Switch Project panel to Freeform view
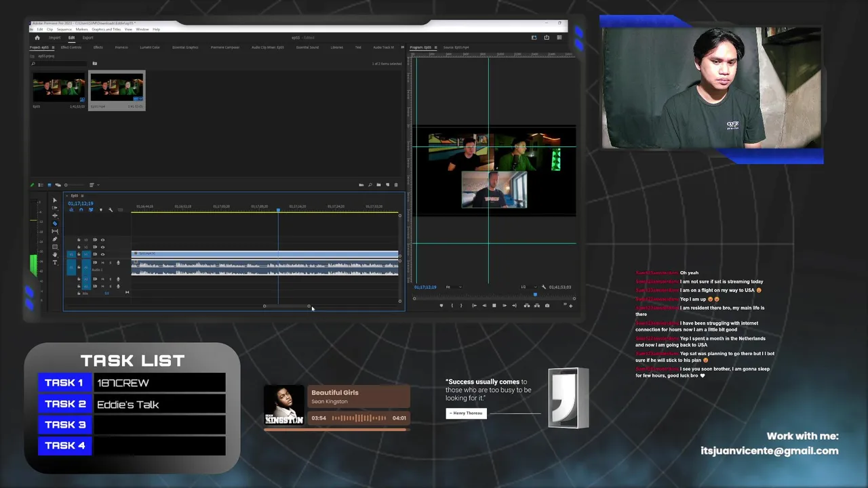 pyautogui.click(x=58, y=184)
